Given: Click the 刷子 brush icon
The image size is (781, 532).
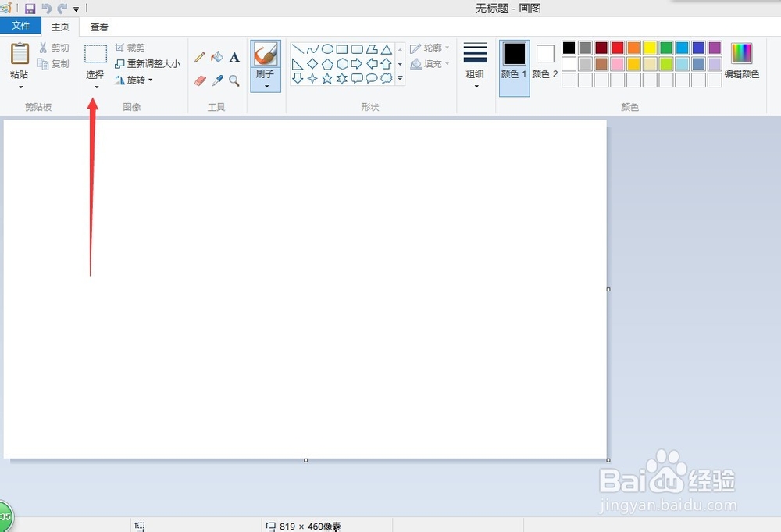Looking at the screenshot, I should click(x=266, y=54).
